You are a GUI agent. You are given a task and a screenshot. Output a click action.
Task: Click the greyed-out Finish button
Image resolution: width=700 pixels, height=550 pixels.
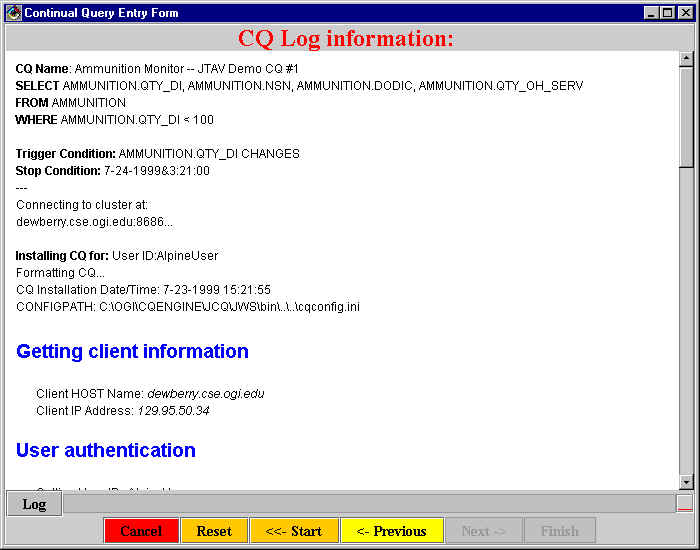[559, 531]
